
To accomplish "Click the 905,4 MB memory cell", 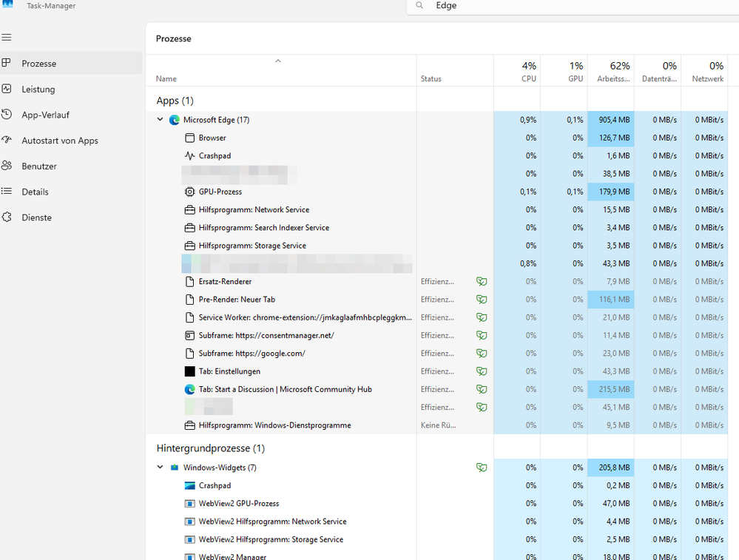I will tap(611, 120).
